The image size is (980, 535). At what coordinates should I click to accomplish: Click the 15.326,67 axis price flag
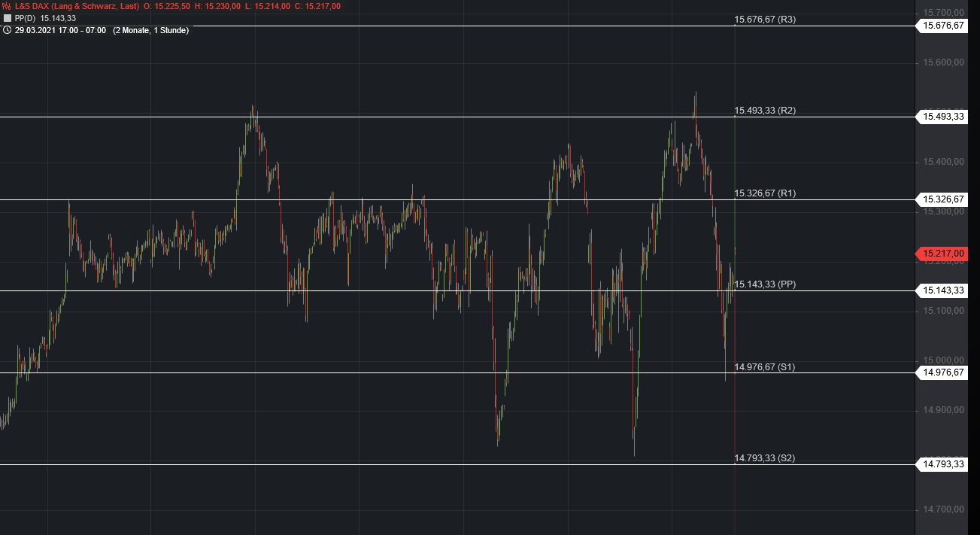(942, 199)
